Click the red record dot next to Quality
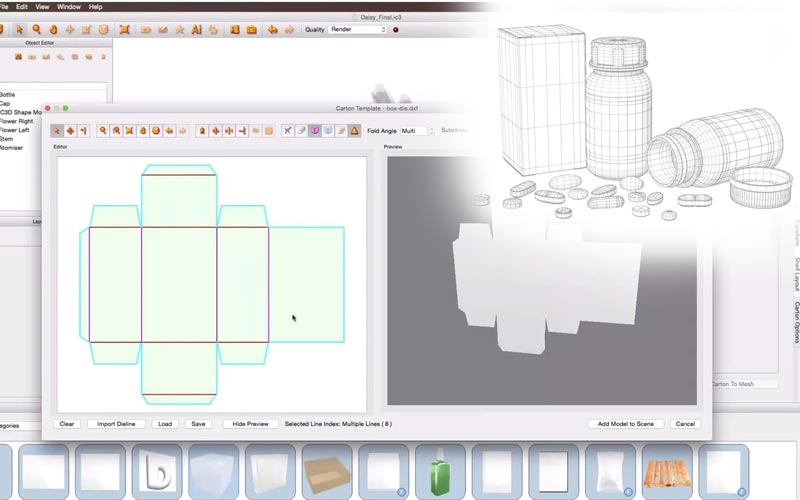800x500 pixels. pos(395,30)
